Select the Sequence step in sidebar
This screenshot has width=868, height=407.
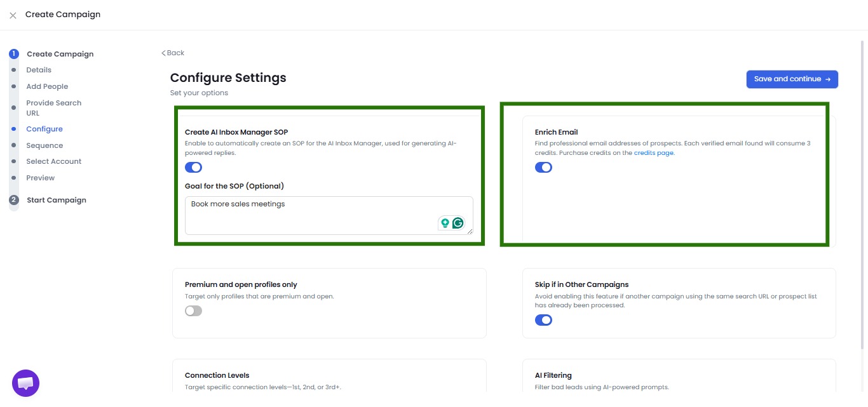44,145
